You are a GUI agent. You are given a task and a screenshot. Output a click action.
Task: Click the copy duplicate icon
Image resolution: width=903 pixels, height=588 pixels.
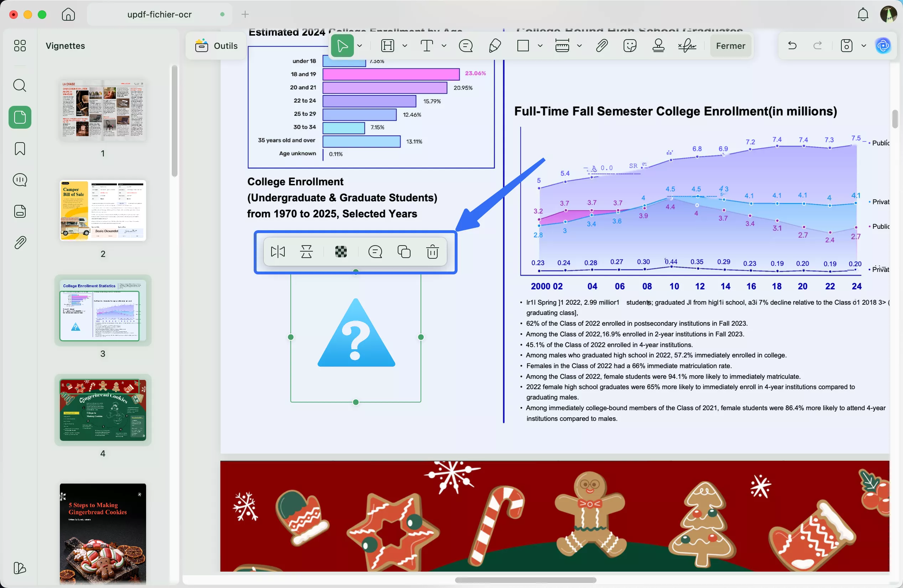point(404,252)
